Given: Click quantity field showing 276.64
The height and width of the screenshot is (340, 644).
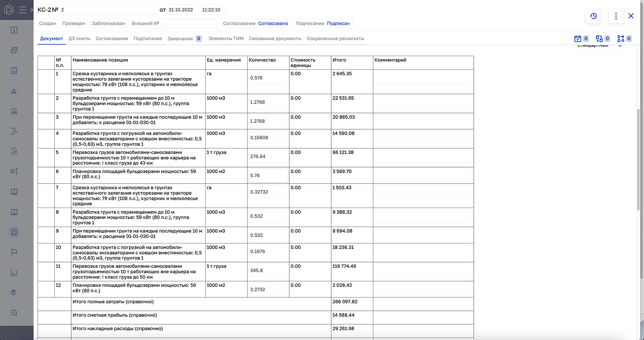Looking at the screenshot, I should pyautogui.click(x=268, y=157).
